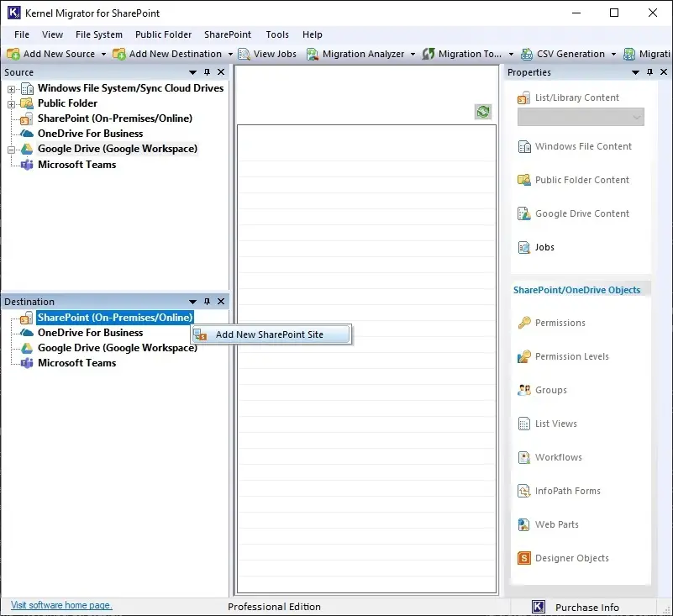Click the Kernel logo icon beside Purchase Info
Viewport: 673px width, 616px height.
(x=539, y=607)
